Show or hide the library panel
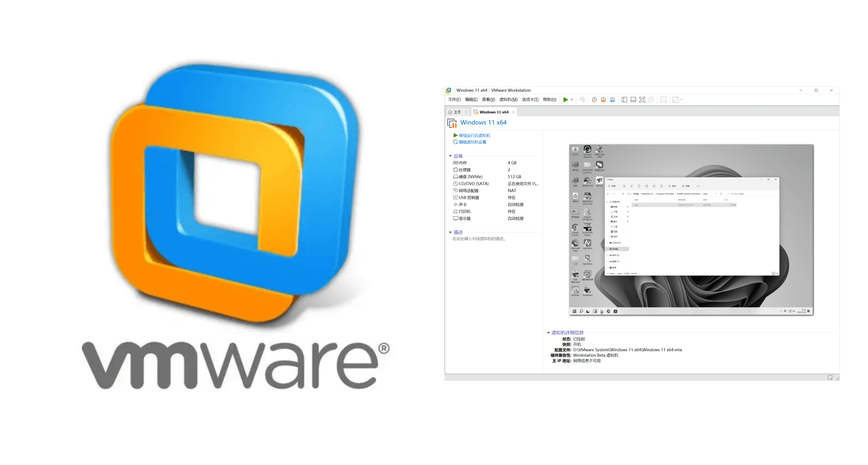Image resolution: width=868 pixels, height=465 pixels. tap(624, 100)
